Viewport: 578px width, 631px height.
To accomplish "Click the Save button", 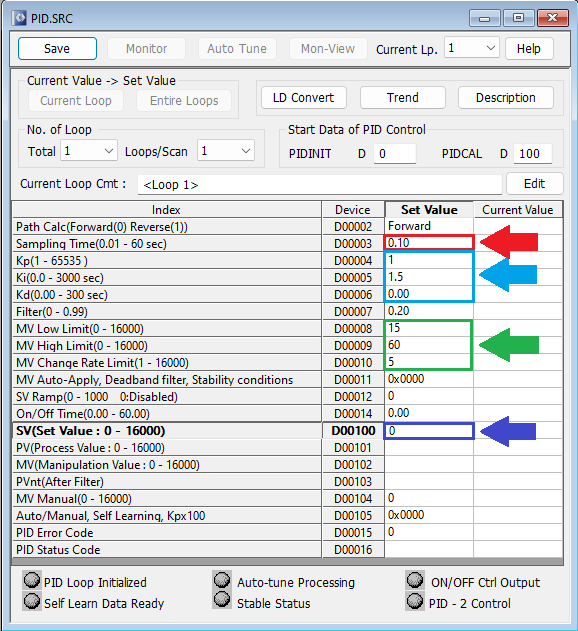I will coord(57,49).
